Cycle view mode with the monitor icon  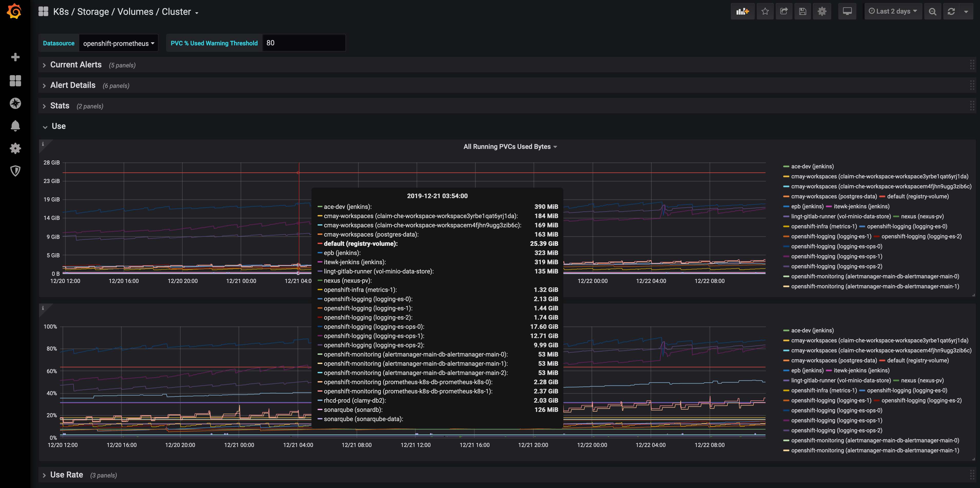tap(847, 11)
